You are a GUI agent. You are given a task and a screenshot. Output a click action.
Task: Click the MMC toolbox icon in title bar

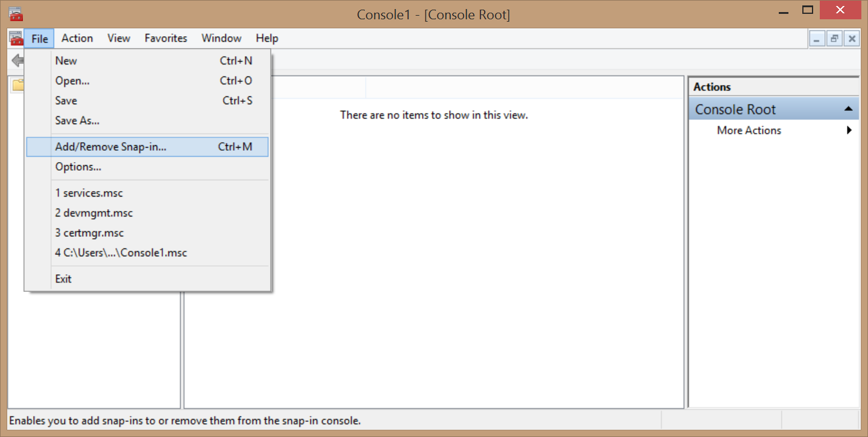(x=16, y=14)
